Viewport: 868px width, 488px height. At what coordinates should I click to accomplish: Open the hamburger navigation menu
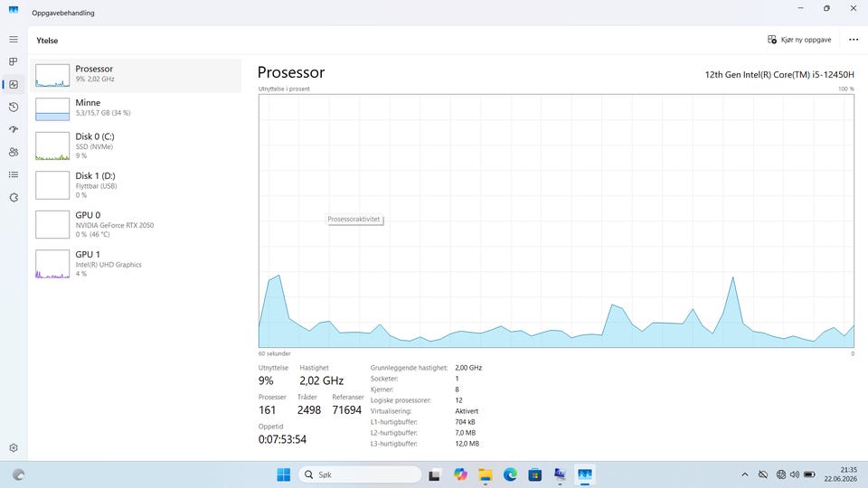click(x=14, y=39)
